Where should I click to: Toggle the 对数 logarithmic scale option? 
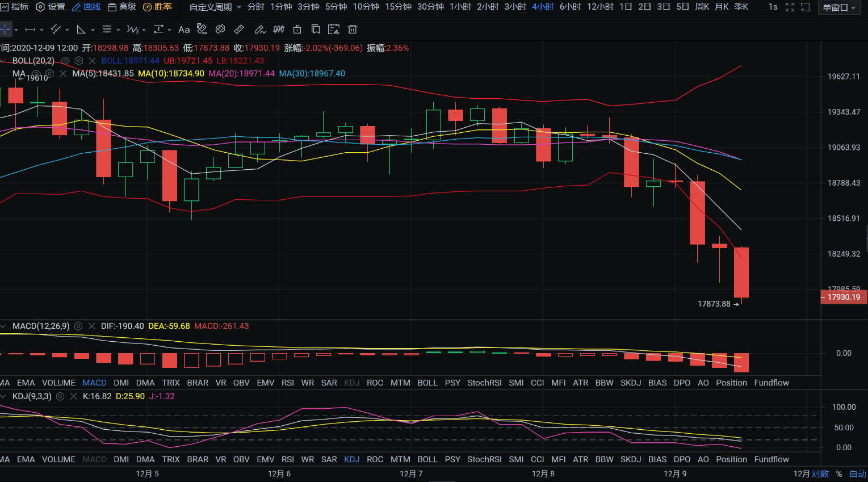click(820, 474)
